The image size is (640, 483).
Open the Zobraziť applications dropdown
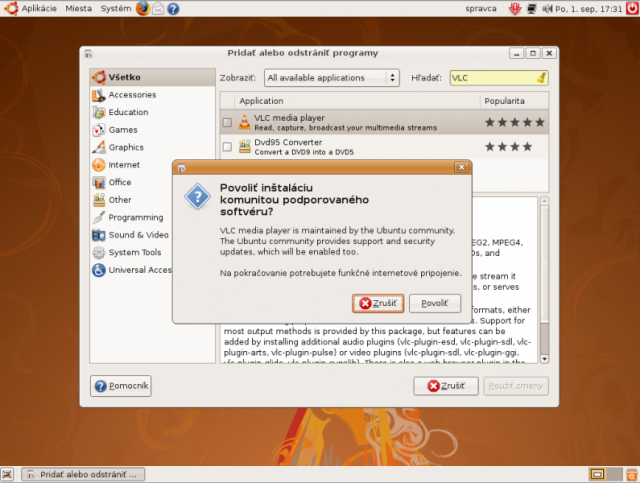(331, 78)
